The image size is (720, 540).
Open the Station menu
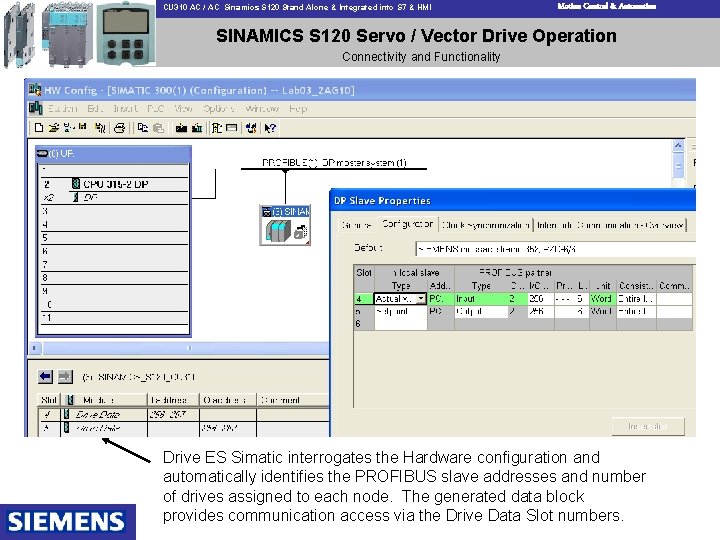pos(62,109)
